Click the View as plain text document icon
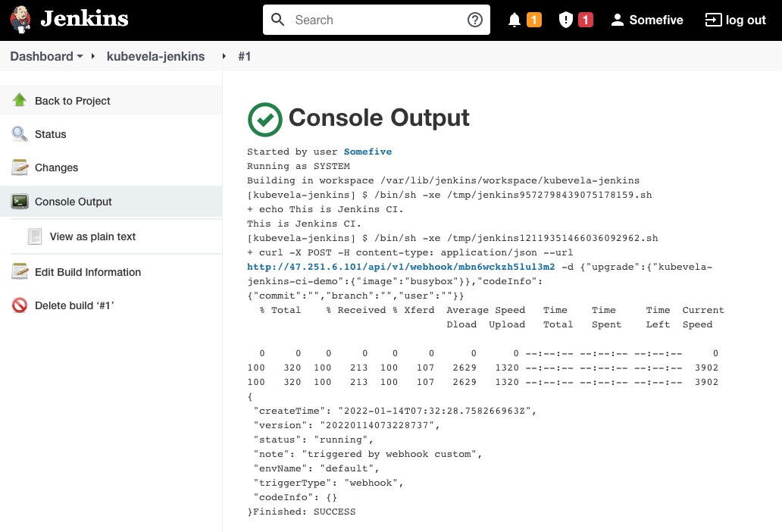Viewport: 782px width, 532px height. [35, 236]
